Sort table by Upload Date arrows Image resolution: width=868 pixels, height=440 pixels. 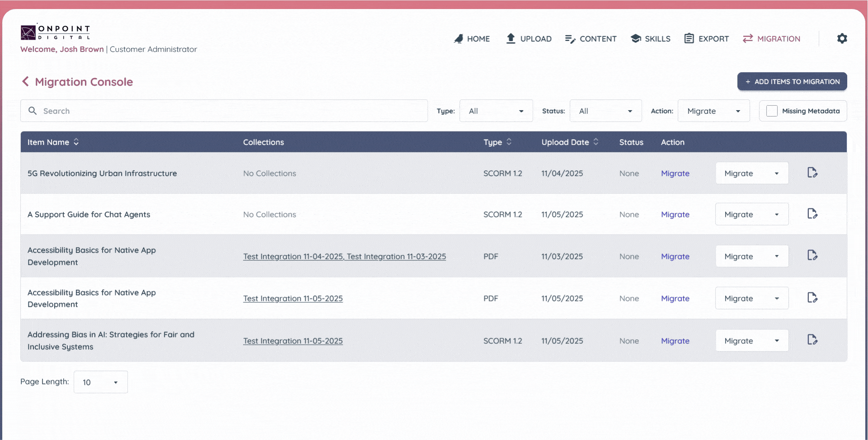point(596,142)
